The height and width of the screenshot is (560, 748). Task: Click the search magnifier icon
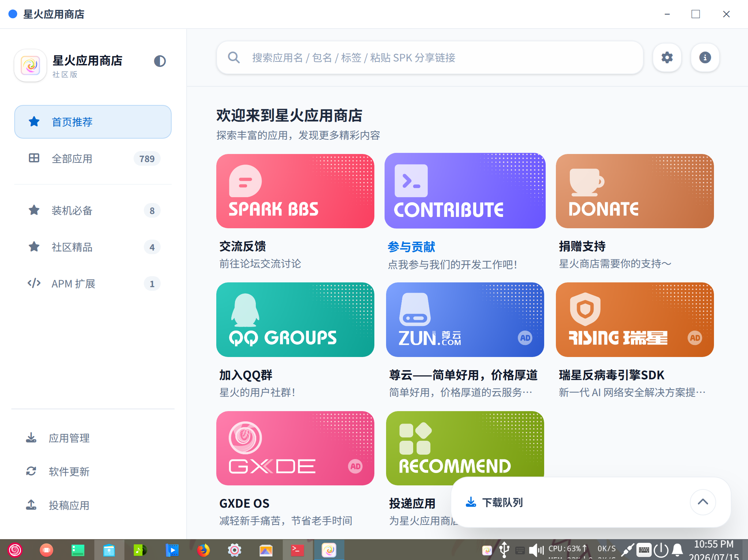point(234,57)
